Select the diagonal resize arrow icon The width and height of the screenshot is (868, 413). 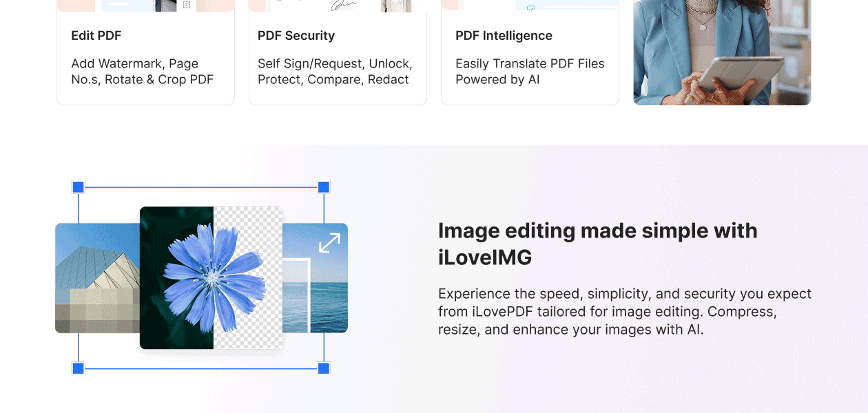click(331, 242)
